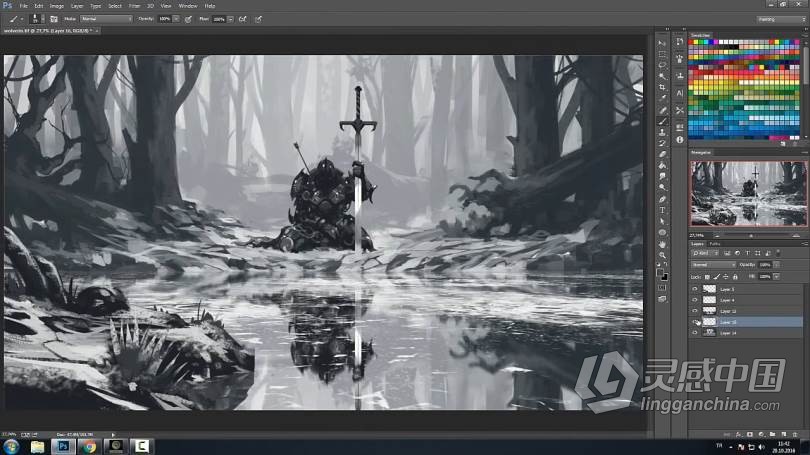Hide the bottom visible layer

click(695, 333)
